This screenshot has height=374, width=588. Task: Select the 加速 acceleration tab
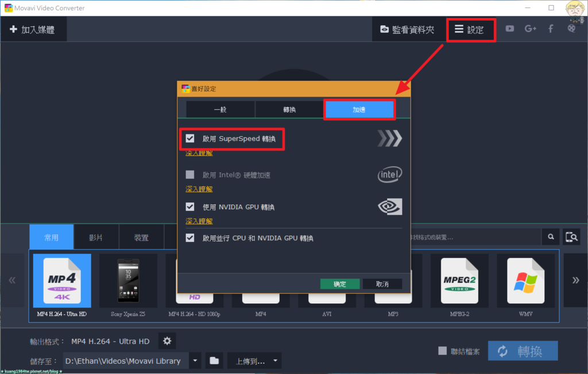[359, 110]
